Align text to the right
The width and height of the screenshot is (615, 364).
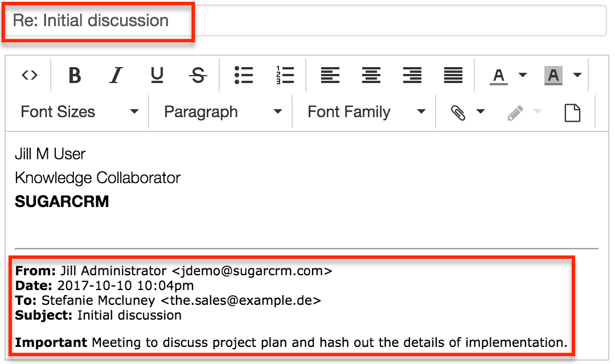tap(412, 75)
